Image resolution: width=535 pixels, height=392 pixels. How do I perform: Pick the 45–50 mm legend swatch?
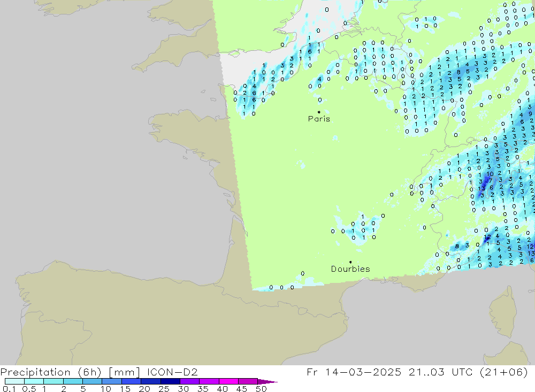pyautogui.click(x=248, y=381)
